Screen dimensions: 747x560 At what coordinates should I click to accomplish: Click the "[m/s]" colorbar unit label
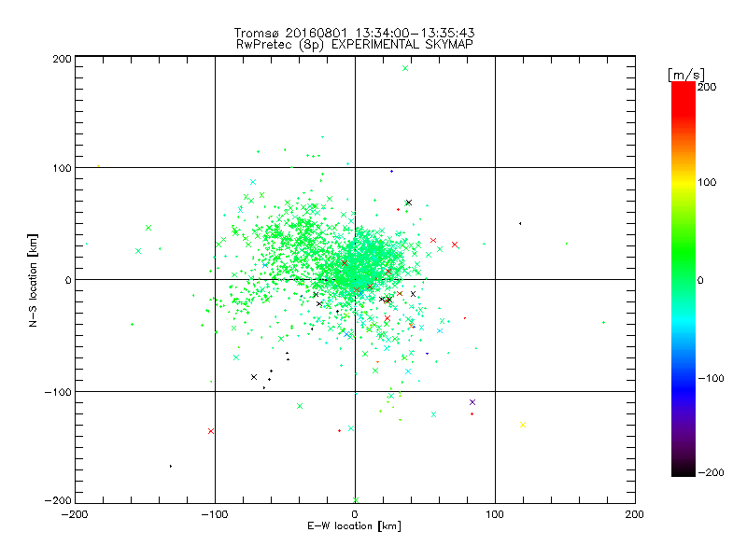[686, 75]
